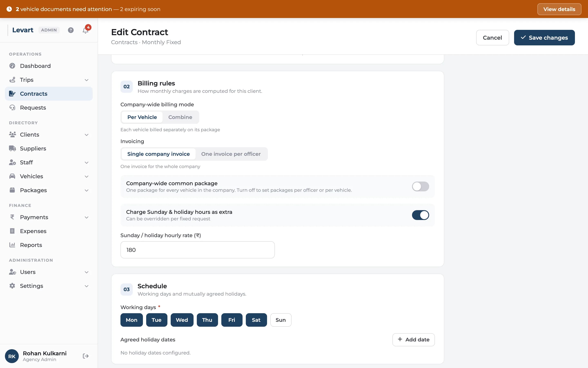Enable Sun as working day
The width and height of the screenshot is (588, 368).
pyautogui.click(x=281, y=320)
